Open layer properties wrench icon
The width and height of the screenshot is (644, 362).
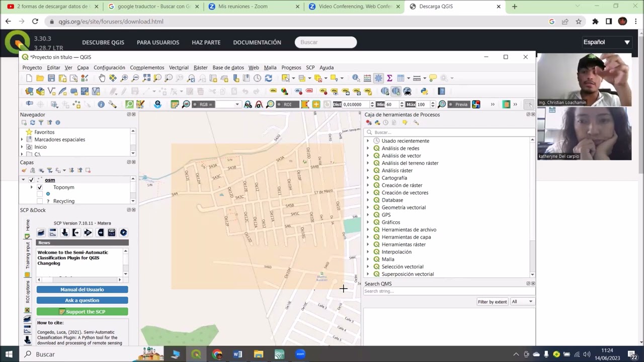pos(112,104)
